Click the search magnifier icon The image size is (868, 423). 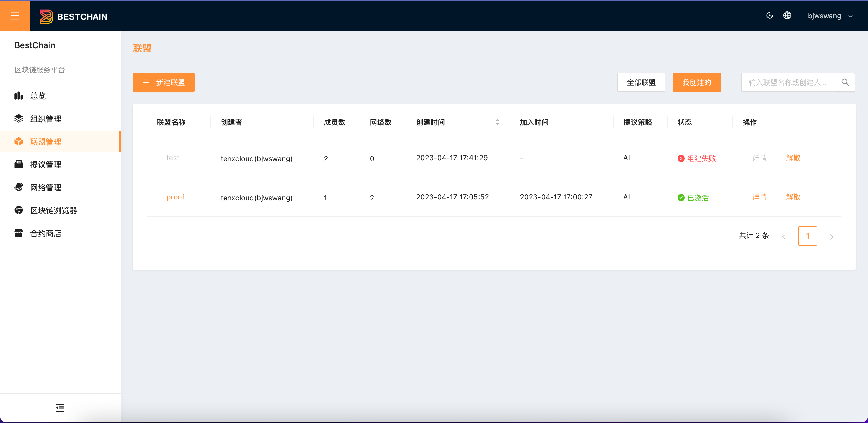pyautogui.click(x=845, y=82)
